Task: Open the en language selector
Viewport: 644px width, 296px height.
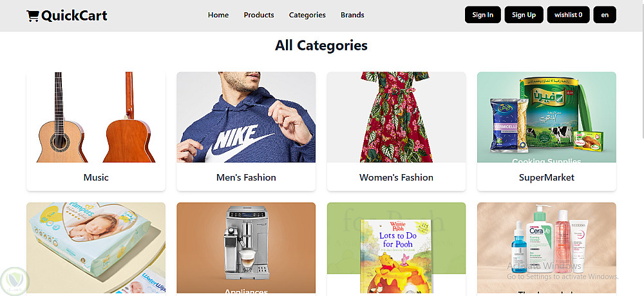Action: coord(605,15)
